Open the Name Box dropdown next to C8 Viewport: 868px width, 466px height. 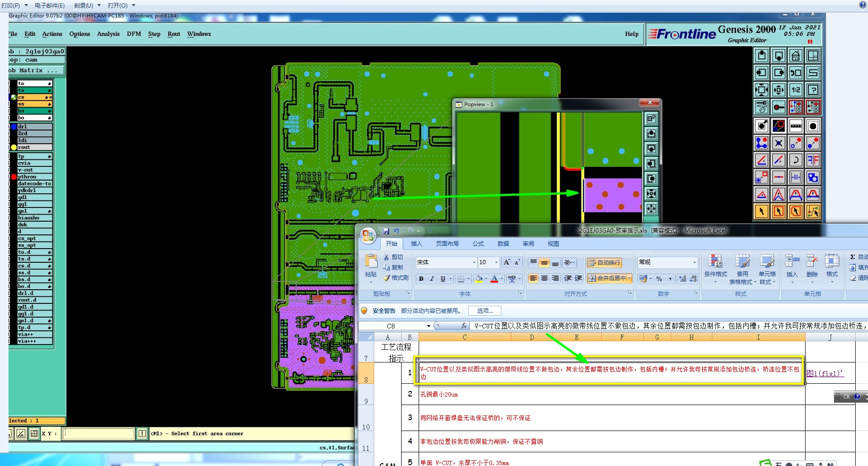point(429,326)
